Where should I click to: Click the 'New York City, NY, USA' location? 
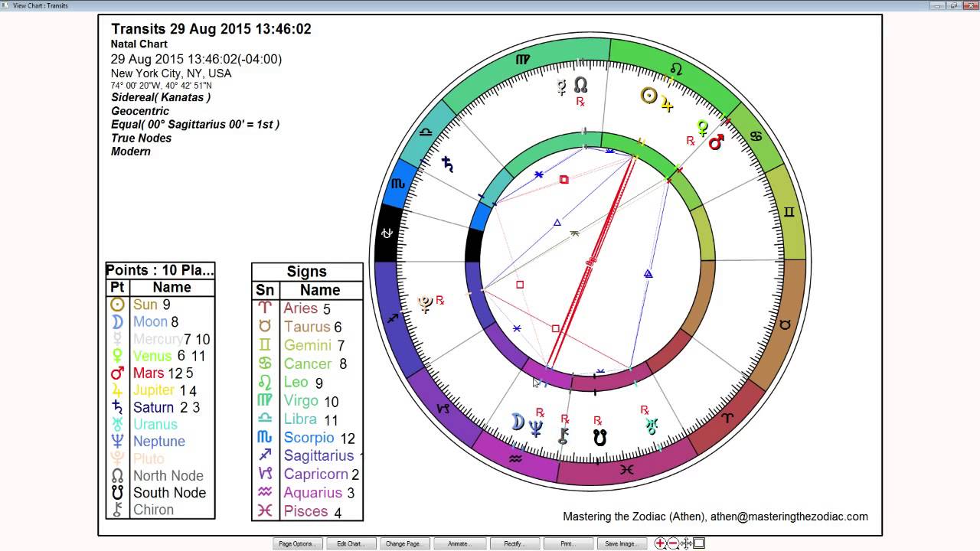point(171,73)
